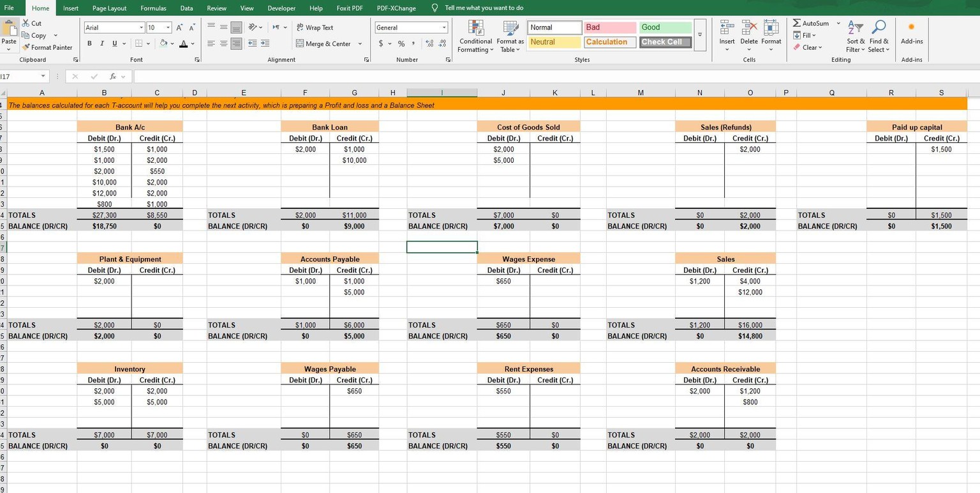Switch to the Insert tab
Screen dimensions: 980x493
click(71, 8)
